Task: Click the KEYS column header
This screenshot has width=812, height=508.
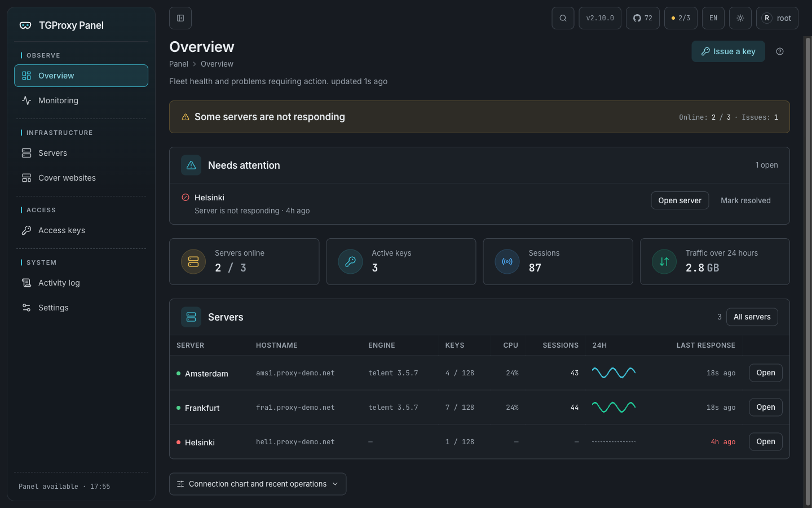Action: pos(454,345)
